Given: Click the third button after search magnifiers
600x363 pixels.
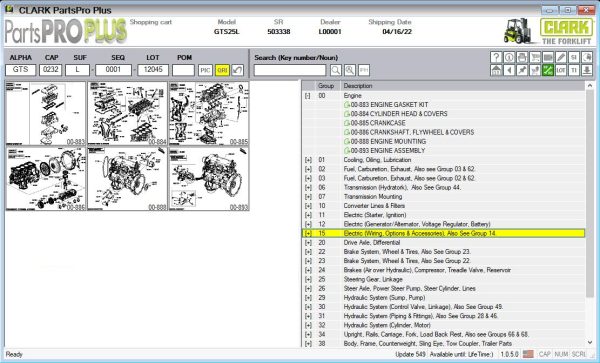Looking at the screenshot, I should pos(364,70).
